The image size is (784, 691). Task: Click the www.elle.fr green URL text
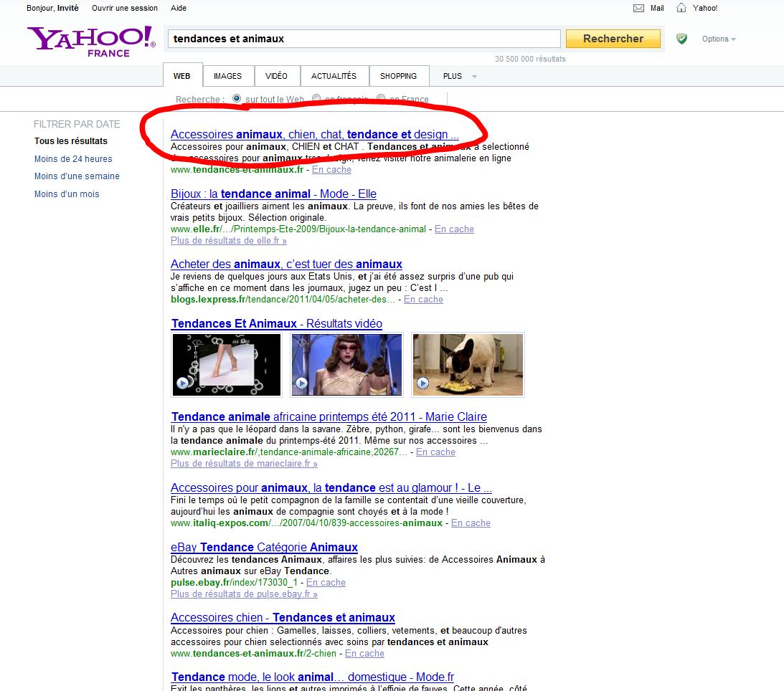[x=298, y=229]
